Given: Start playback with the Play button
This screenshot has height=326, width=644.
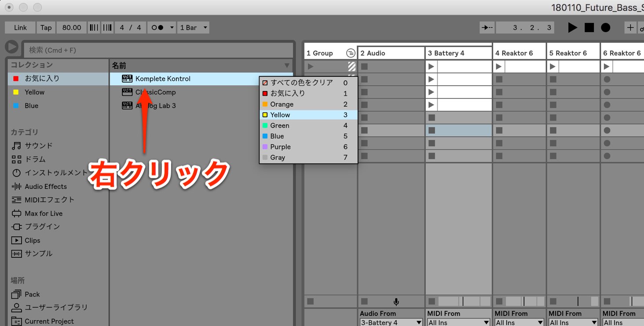Looking at the screenshot, I should tap(572, 28).
